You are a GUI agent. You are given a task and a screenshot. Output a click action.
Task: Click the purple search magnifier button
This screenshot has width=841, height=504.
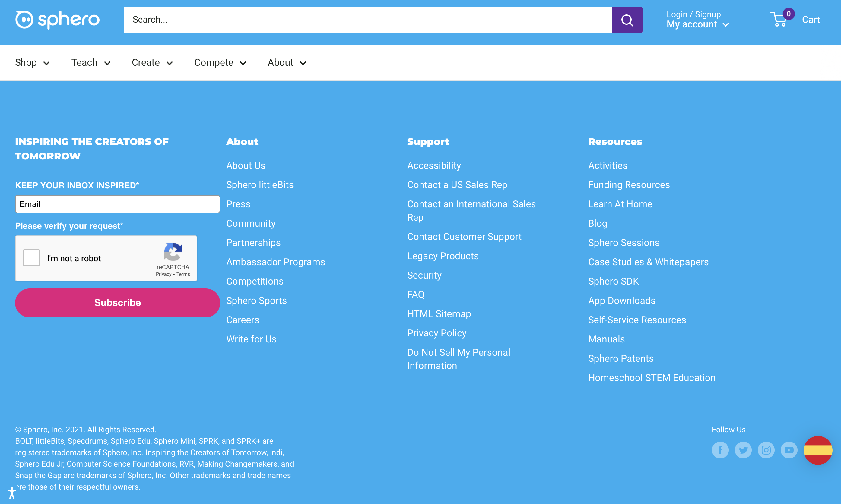pos(627,20)
